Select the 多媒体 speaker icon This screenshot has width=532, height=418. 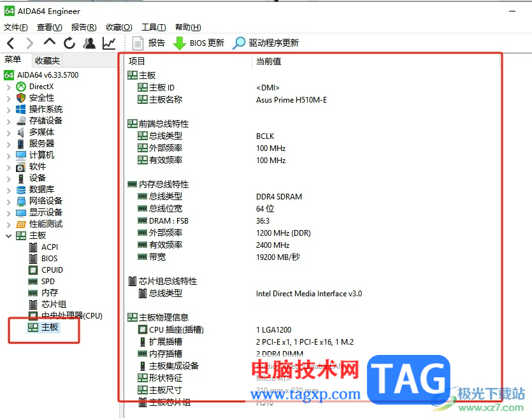click(21, 133)
